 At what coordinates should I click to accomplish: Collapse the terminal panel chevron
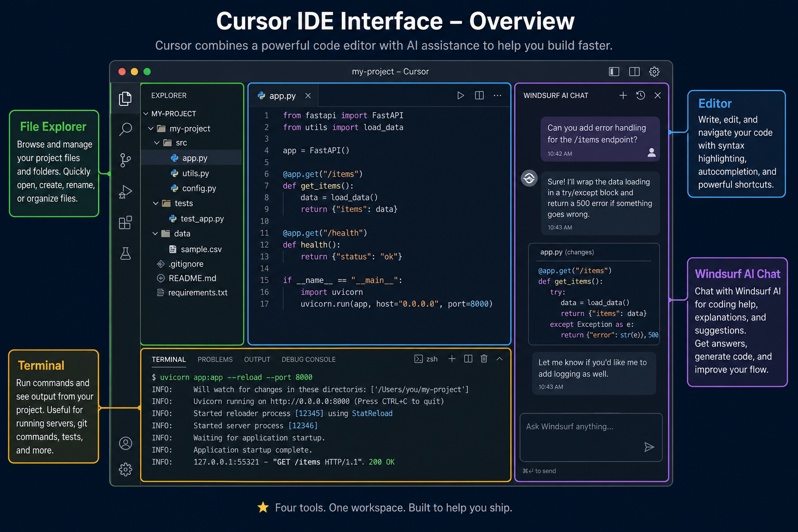tap(500, 358)
